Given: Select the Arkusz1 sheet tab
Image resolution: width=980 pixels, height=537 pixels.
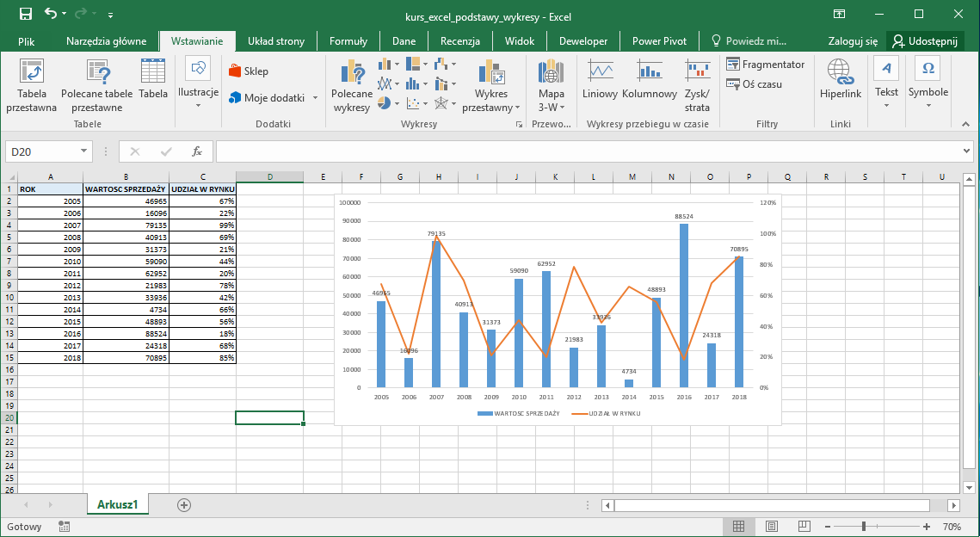Looking at the screenshot, I should (118, 504).
